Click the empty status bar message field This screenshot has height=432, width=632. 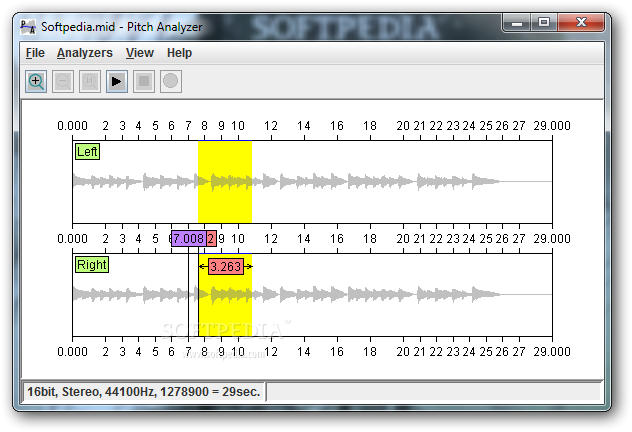tap(434, 392)
